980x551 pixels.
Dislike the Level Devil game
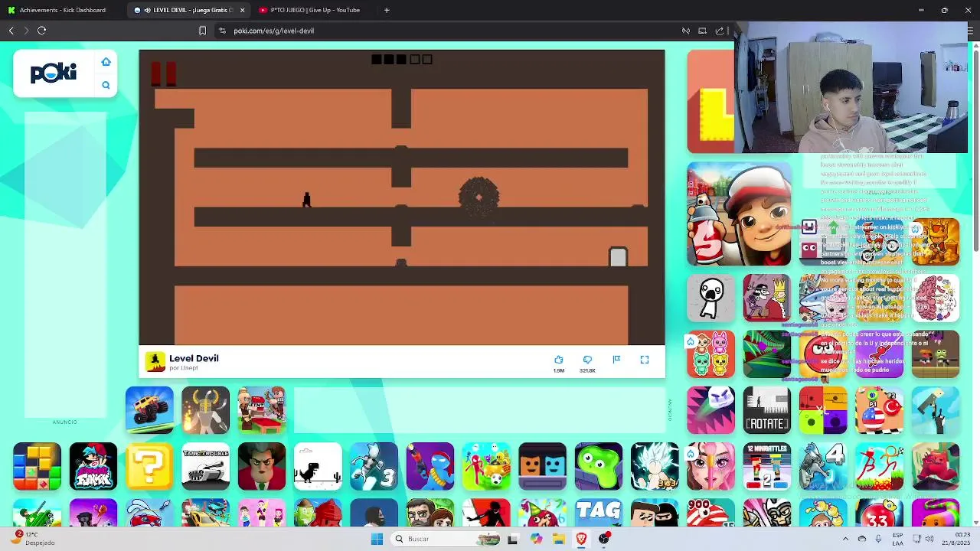tap(587, 360)
